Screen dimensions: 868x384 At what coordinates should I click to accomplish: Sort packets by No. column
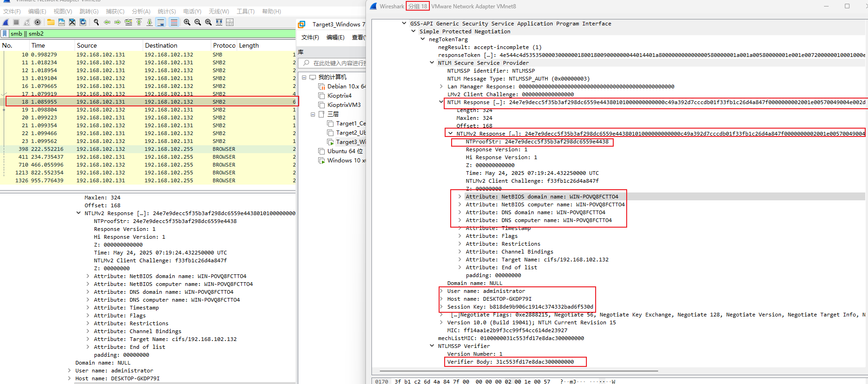coord(14,45)
